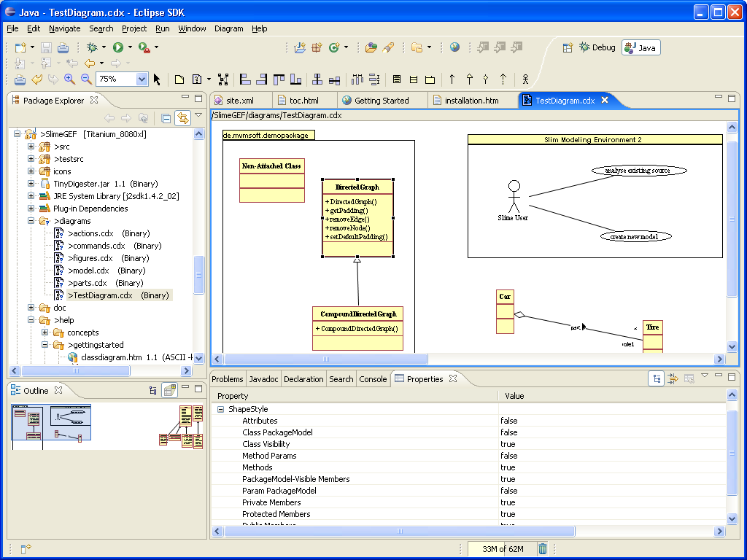Screen dimensions: 747x560
Task: Click the Zoom Out magnifier icon
Action: coord(86,79)
